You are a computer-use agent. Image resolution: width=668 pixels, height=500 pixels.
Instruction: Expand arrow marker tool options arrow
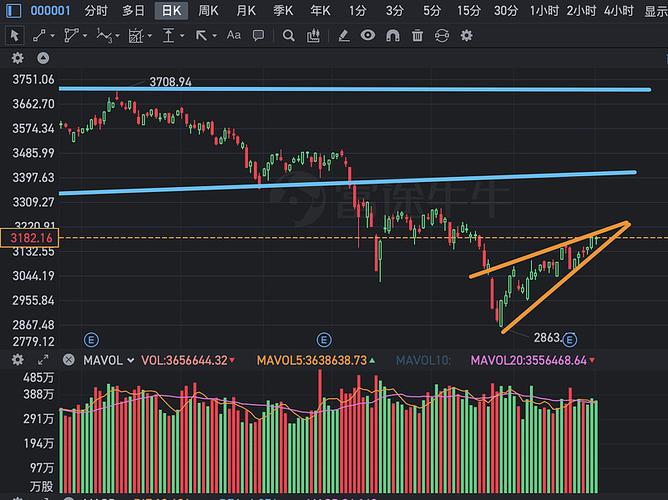[x=214, y=36]
